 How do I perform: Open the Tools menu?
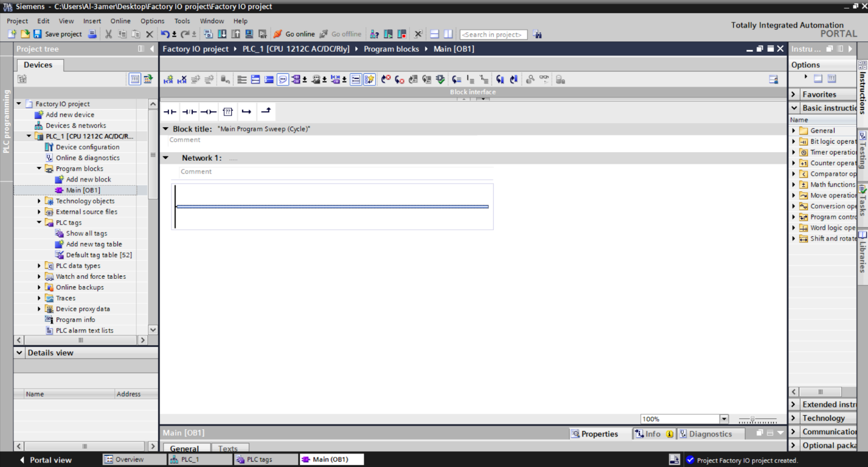point(182,21)
